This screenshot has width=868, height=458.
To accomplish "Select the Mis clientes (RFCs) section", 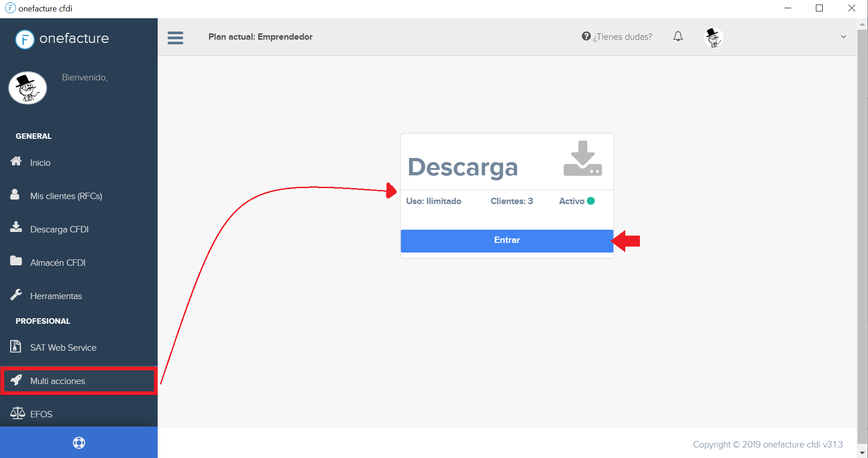I will pyautogui.click(x=66, y=196).
